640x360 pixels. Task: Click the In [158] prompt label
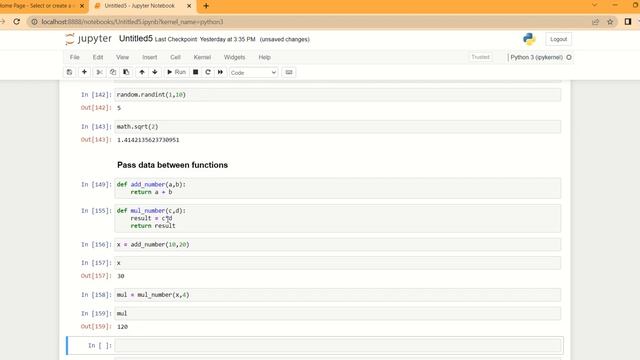96,295
